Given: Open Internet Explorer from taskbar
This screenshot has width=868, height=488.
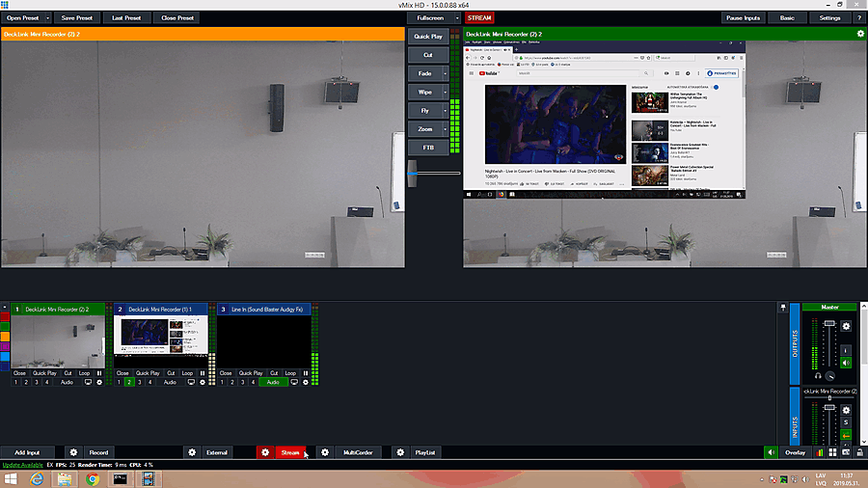Looking at the screenshot, I should click(37, 479).
